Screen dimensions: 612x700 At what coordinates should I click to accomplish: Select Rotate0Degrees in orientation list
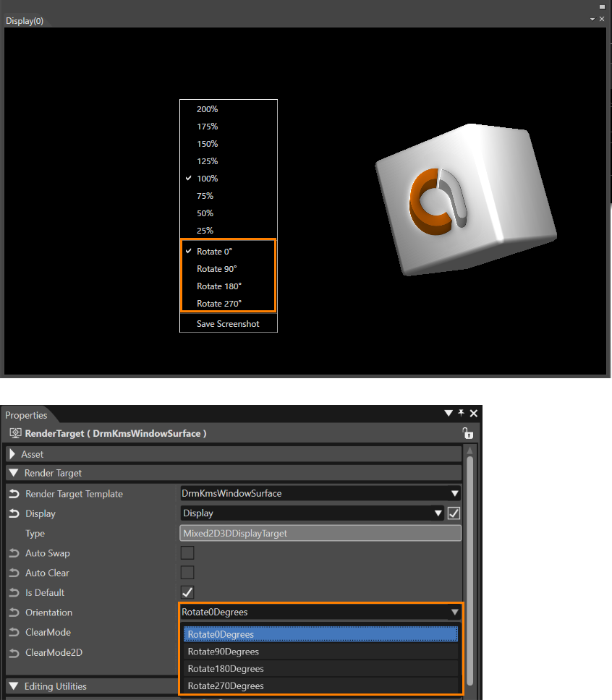pyautogui.click(x=320, y=634)
